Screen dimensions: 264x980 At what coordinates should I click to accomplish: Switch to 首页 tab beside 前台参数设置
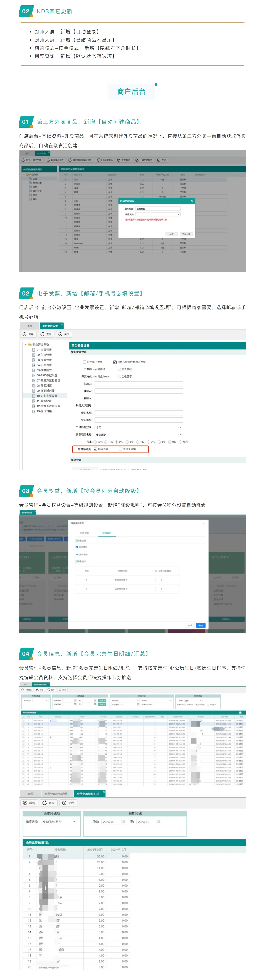point(30,326)
